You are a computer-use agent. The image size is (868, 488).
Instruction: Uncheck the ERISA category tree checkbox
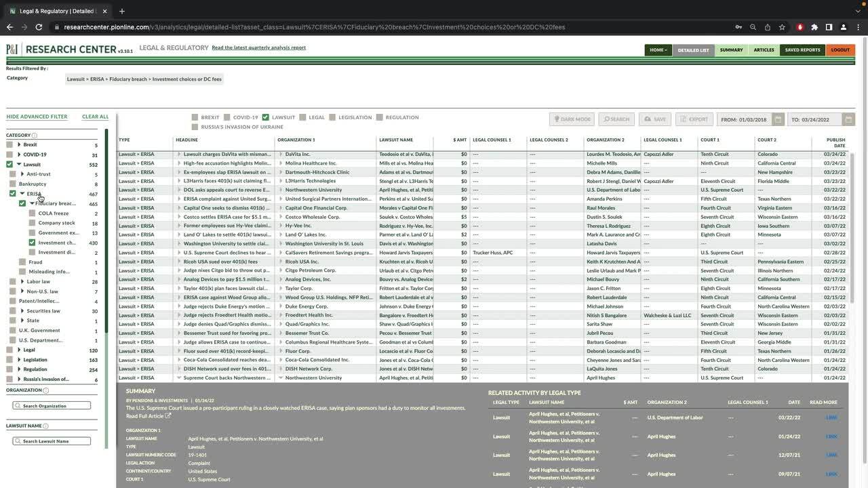(x=13, y=194)
